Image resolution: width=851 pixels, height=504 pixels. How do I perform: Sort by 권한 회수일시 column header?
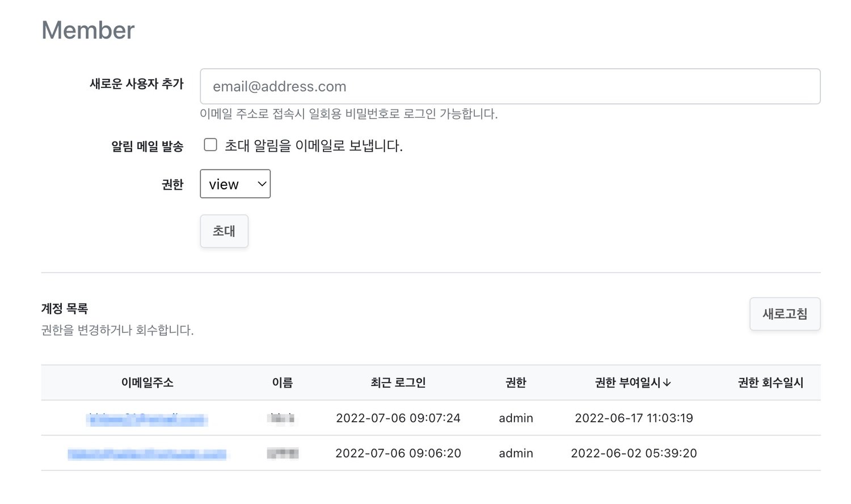(770, 383)
